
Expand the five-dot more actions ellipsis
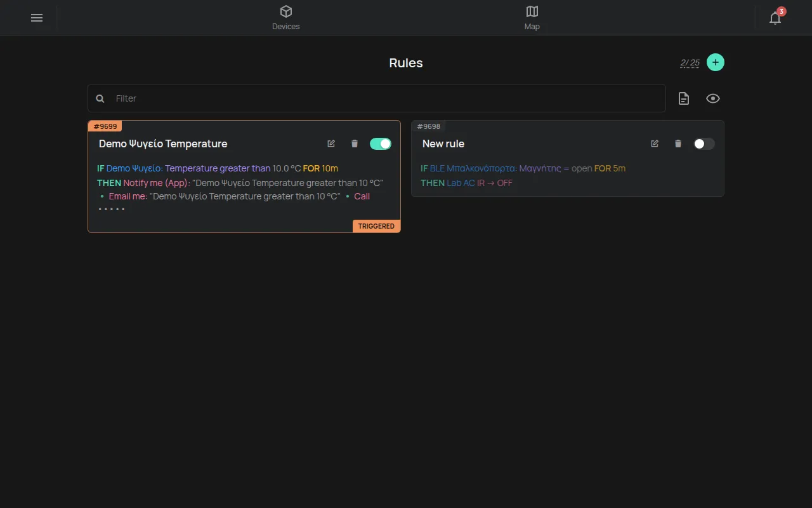click(112, 209)
